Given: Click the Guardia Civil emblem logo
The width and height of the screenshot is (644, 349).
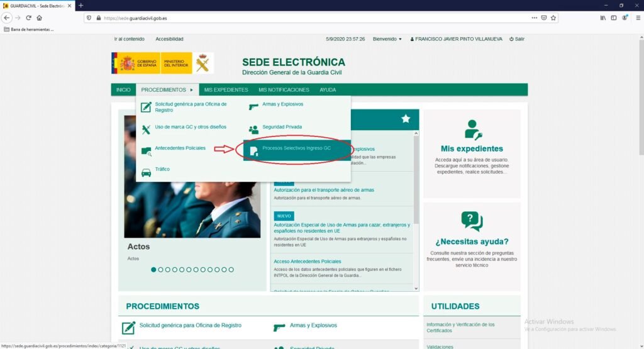Looking at the screenshot, I should (203, 63).
